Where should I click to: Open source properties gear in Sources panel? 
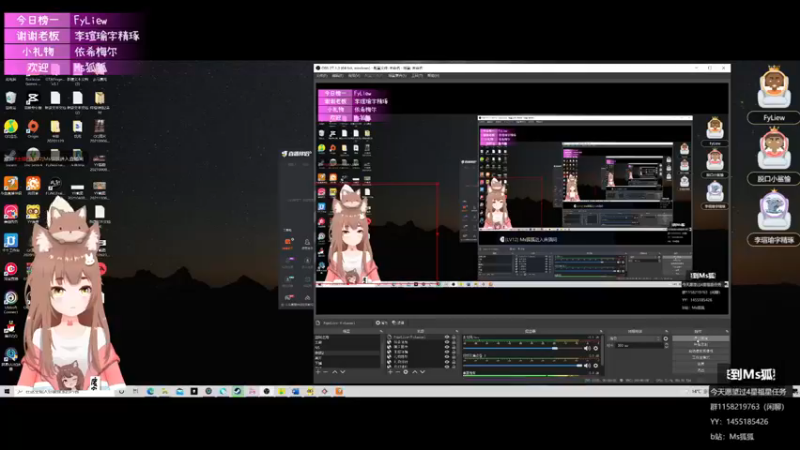tap(406, 371)
